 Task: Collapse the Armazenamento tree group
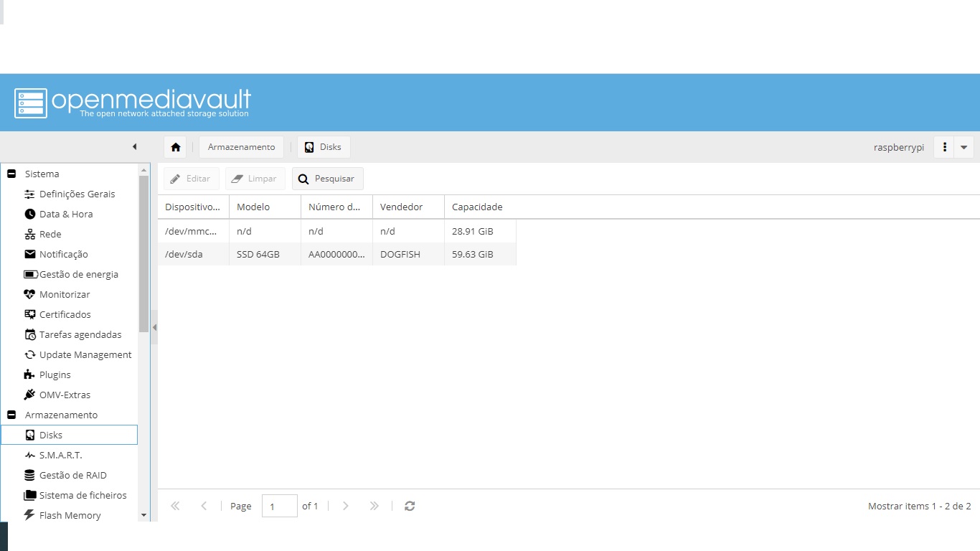pyautogui.click(x=11, y=415)
